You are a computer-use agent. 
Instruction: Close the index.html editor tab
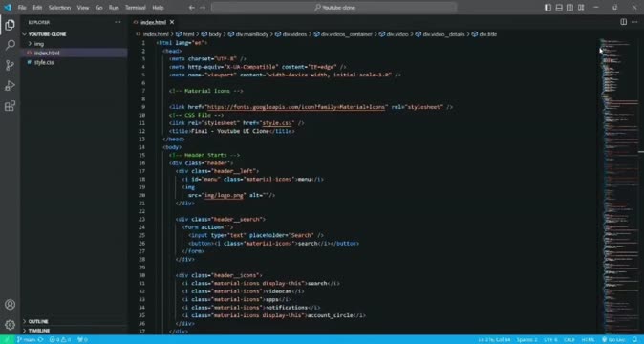click(172, 22)
